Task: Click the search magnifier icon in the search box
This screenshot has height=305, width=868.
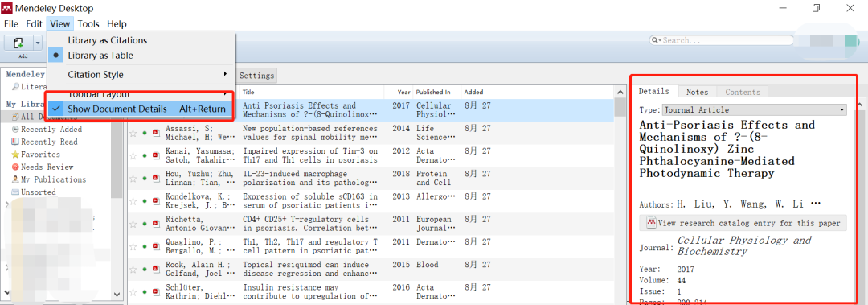Action: (x=656, y=40)
